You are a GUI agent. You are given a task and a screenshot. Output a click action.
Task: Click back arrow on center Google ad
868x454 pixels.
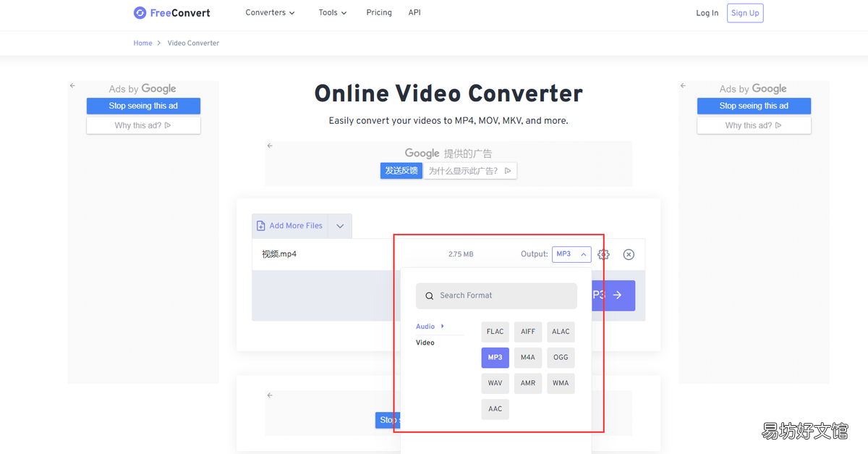(x=270, y=146)
